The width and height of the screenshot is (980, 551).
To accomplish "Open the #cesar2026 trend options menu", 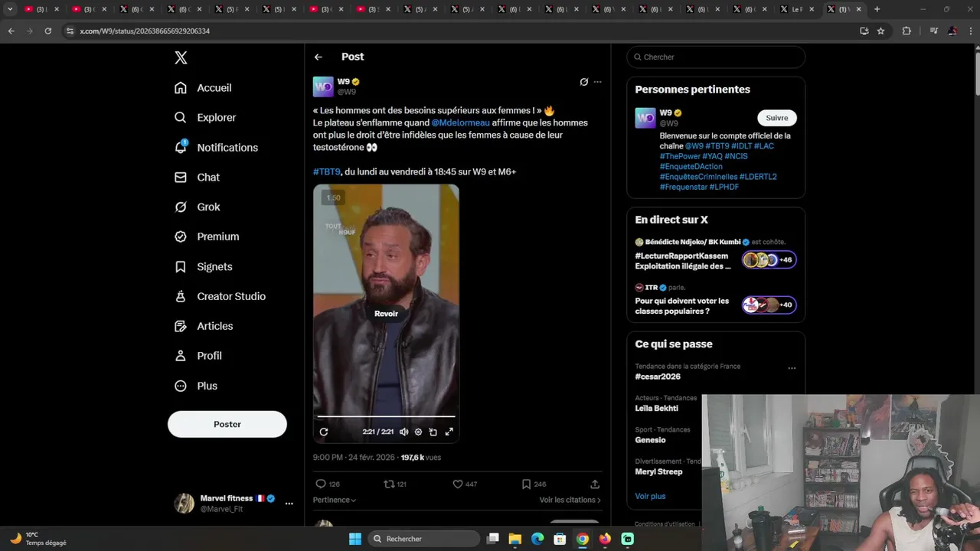I will tap(792, 368).
